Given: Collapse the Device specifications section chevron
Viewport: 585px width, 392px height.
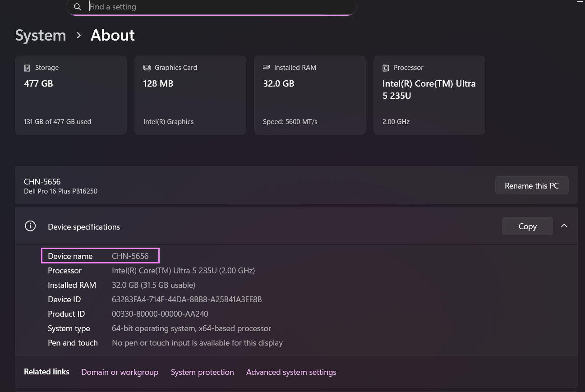Looking at the screenshot, I should point(564,226).
